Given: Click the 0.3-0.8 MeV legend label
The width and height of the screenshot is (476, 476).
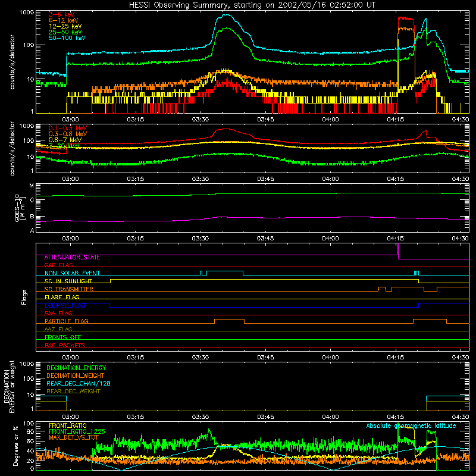Looking at the screenshot, I should (68, 134).
